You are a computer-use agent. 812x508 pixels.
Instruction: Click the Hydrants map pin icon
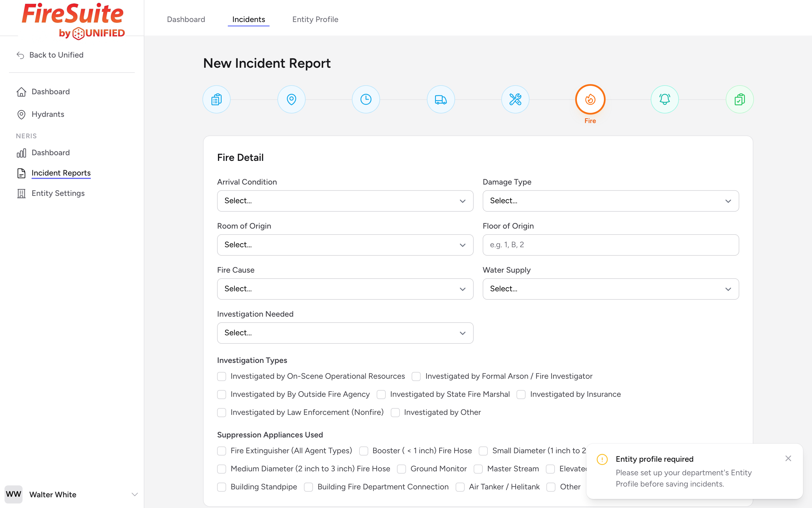click(x=21, y=115)
